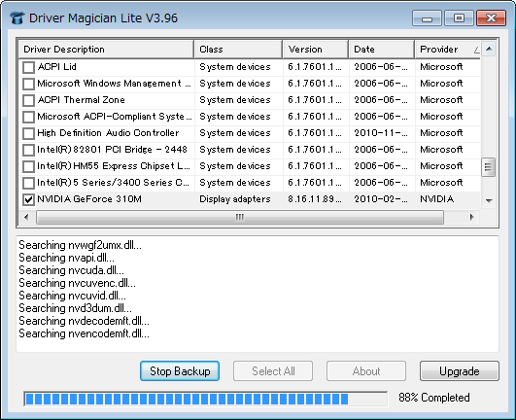516x420 pixels.
Task: Click the backup progress bar
Action: point(206,399)
